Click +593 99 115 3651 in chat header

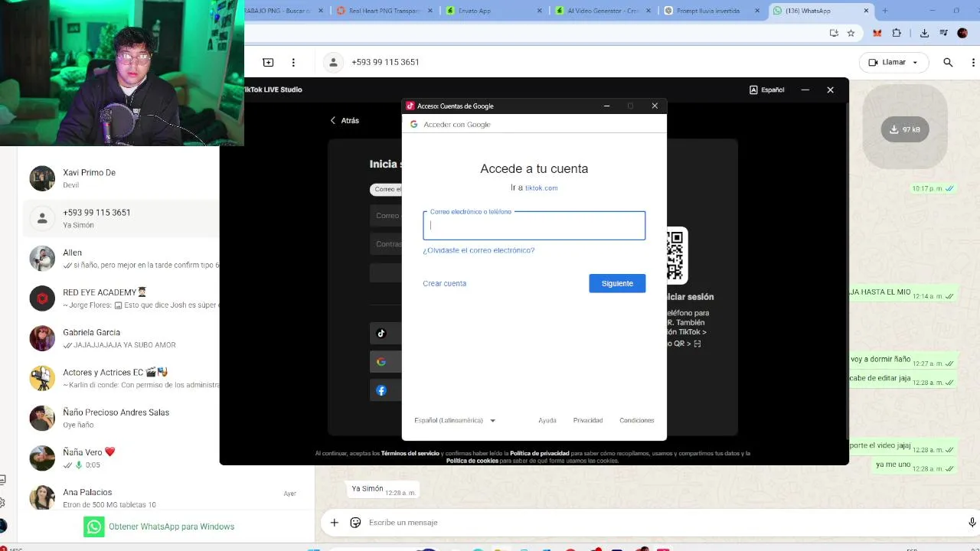tap(385, 62)
